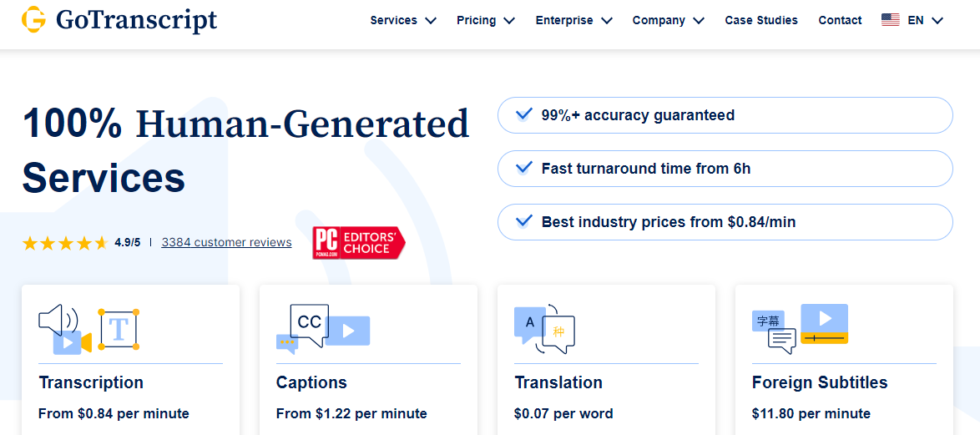
Task: Click the PC Editors' Choice badge
Action: (359, 242)
